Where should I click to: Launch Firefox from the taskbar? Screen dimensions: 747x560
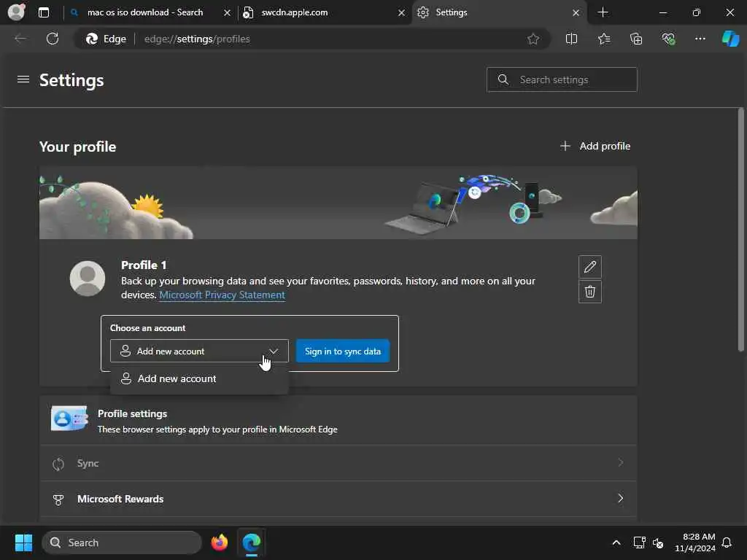[219, 542]
